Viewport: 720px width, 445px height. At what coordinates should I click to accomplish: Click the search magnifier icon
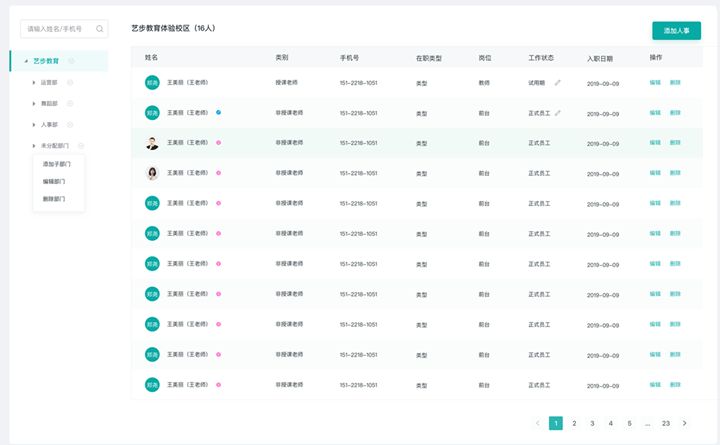click(x=100, y=29)
